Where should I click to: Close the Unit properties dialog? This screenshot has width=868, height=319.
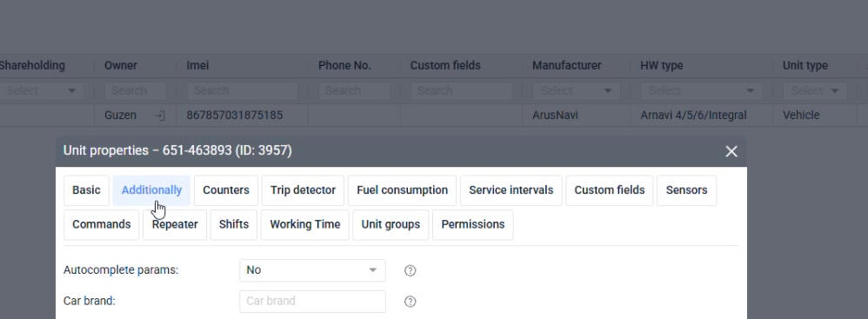(731, 151)
